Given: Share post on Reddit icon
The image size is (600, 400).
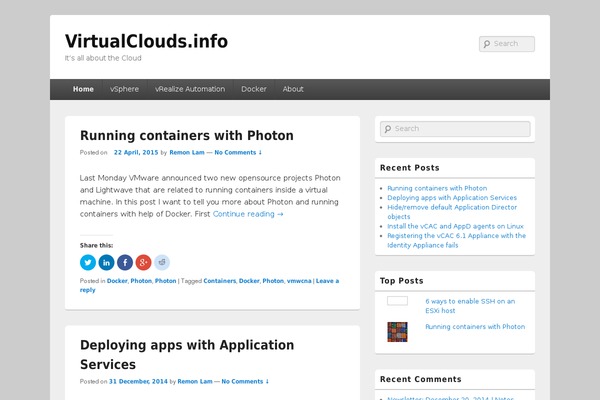Looking at the screenshot, I should pos(162,262).
